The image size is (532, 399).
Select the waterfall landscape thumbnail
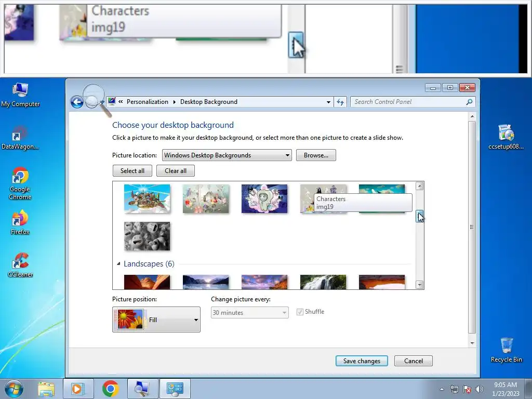pyautogui.click(x=323, y=282)
